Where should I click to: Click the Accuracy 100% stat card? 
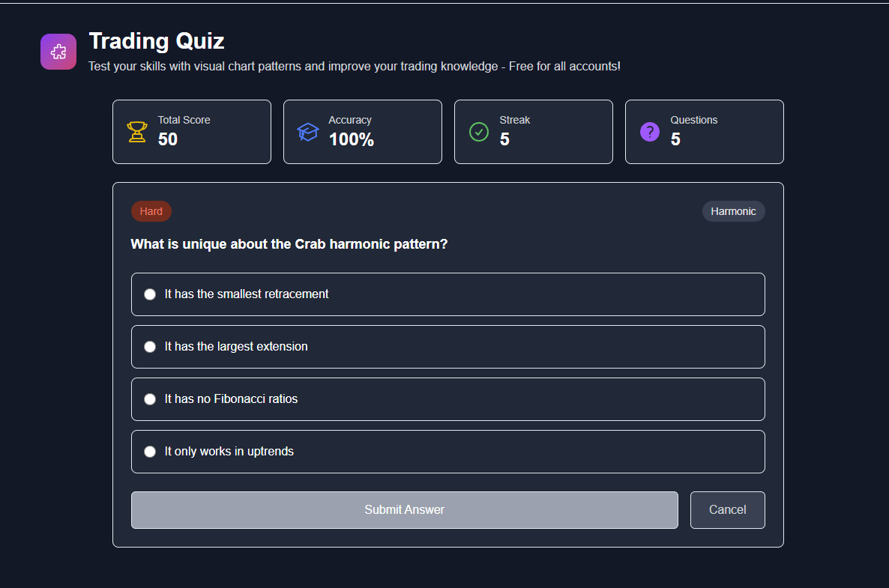pyautogui.click(x=362, y=131)
